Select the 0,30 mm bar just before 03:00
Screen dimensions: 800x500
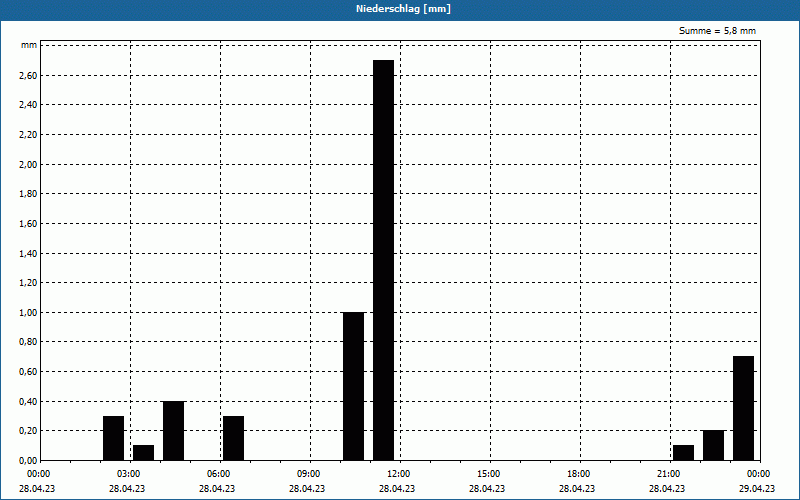pos(113,438)
